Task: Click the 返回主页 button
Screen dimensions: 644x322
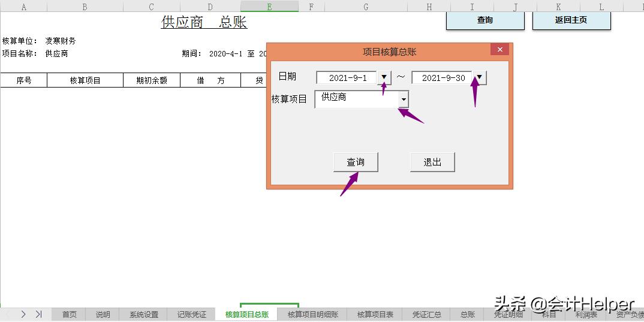Action: click(x=571, y=20)
